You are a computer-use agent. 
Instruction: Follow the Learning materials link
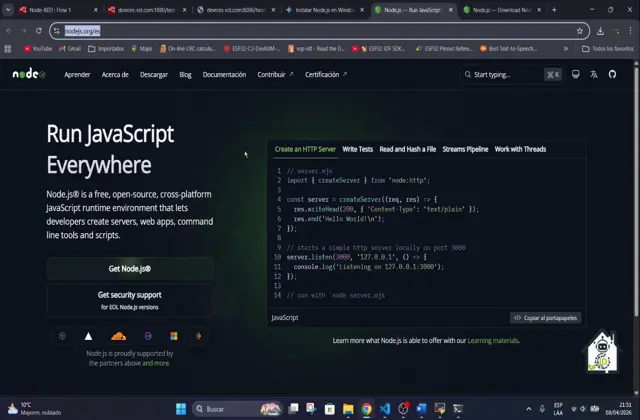tap(493, 341)
